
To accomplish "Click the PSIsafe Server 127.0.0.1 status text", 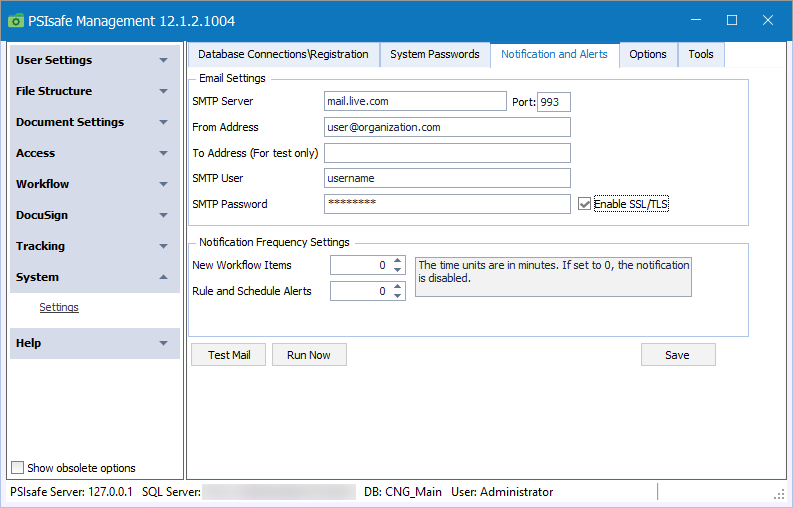I will tap(71, 492).
